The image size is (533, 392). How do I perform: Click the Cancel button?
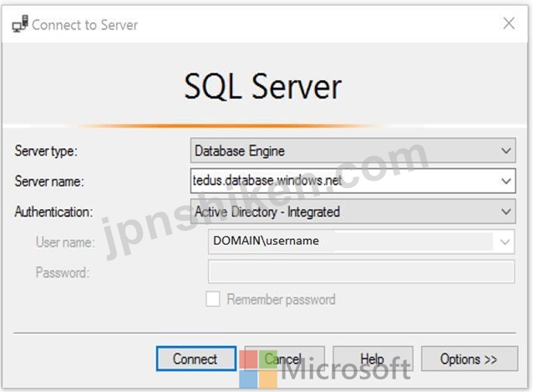coord(285,359)
